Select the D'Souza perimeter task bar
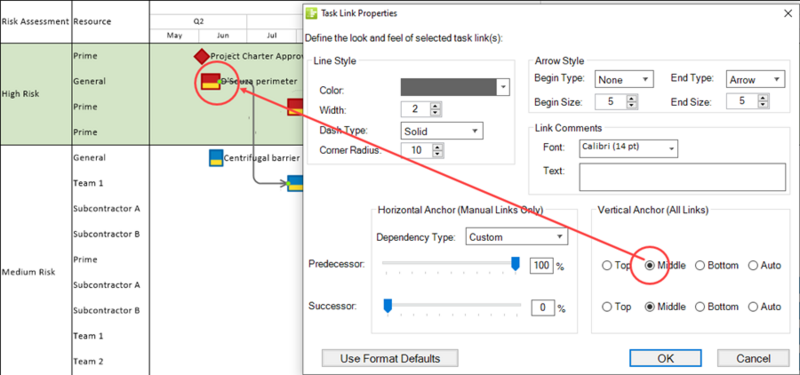The image size is (800, 375). 211,82
